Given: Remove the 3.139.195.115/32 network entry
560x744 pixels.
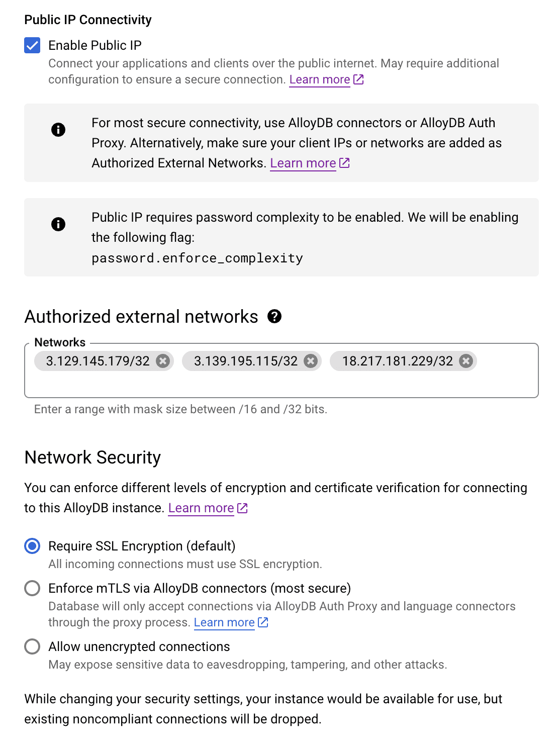Looking at the screenshot, I should coord(311,361).
